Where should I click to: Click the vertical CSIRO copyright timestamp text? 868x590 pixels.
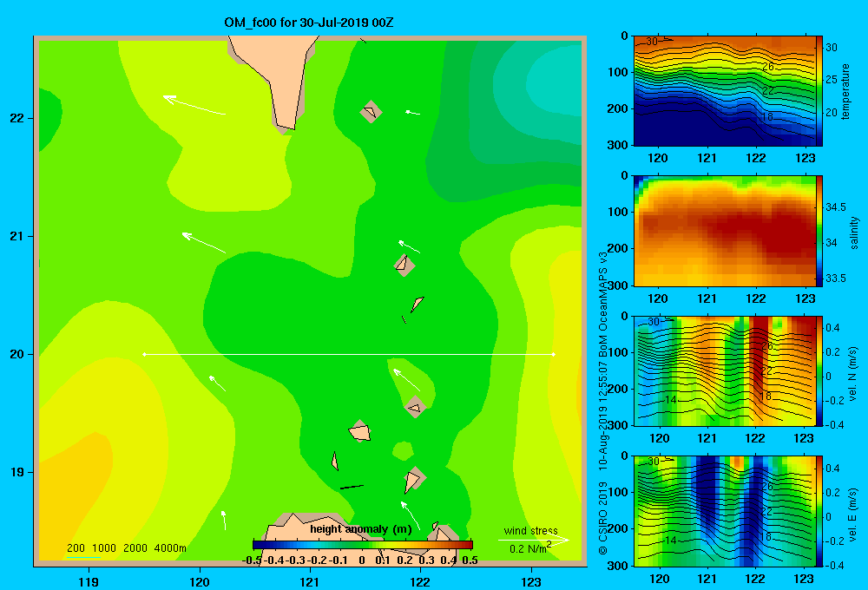pyautogui.click(x=603, y=403)
